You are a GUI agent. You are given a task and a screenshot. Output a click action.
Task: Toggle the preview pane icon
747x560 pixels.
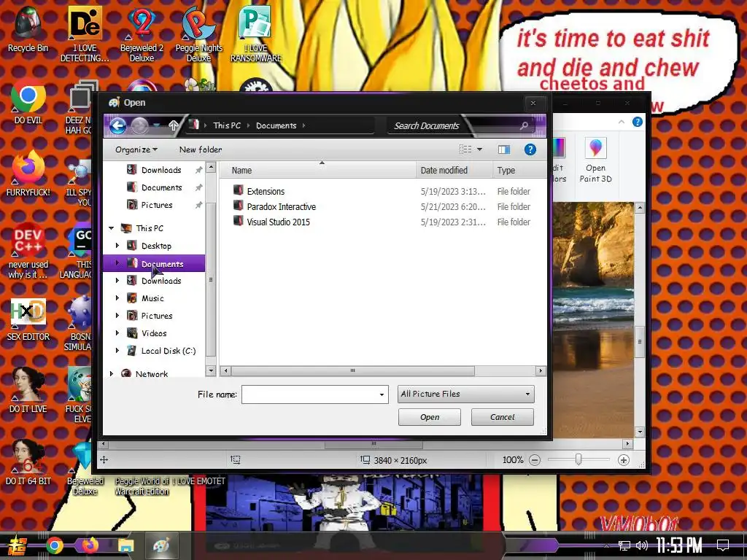[x=504, y=149]
